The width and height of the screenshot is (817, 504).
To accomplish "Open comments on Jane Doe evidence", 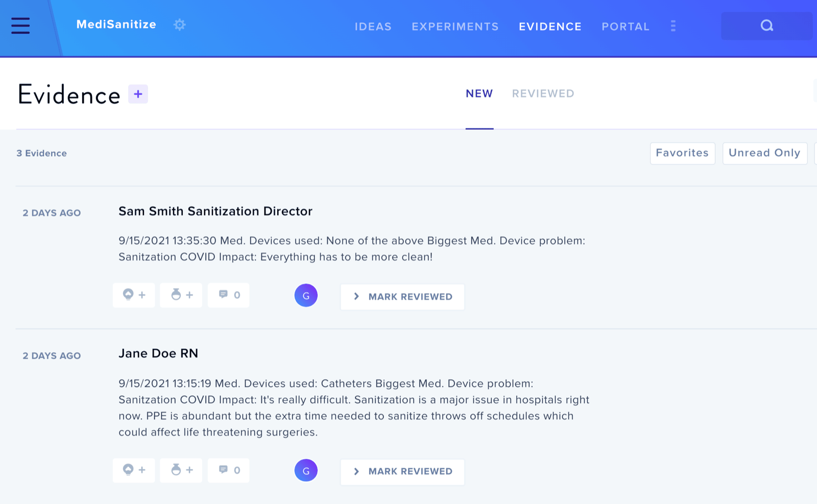I will point(229,470).
